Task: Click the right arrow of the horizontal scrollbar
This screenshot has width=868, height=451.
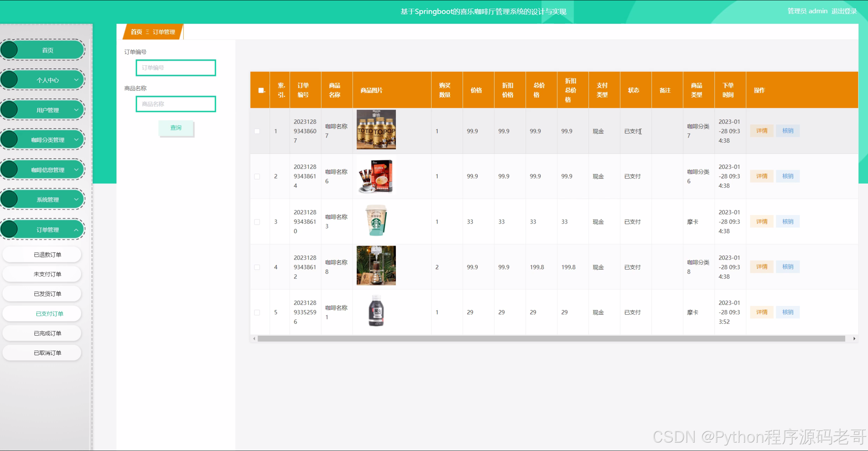Action: point(854,339)
